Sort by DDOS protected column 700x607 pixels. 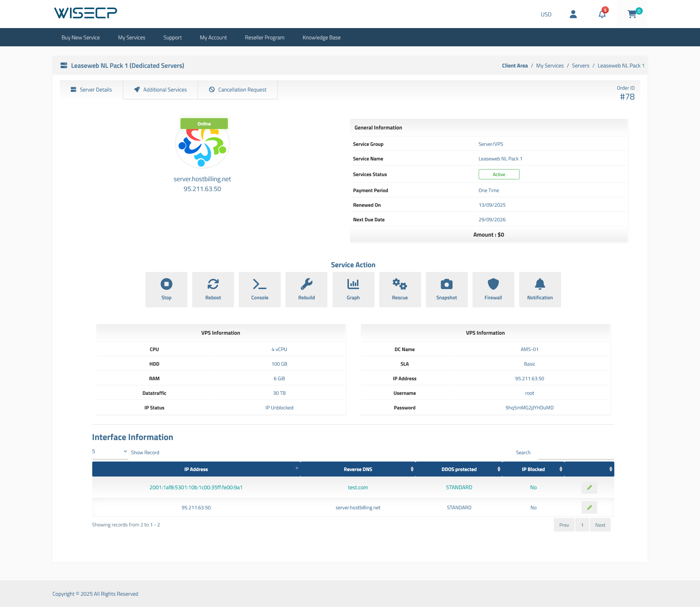[x=459, y=469]
